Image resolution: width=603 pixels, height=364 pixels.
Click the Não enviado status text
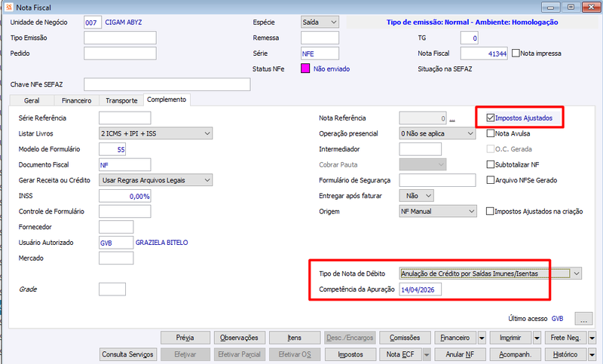[x=332, y=69]
